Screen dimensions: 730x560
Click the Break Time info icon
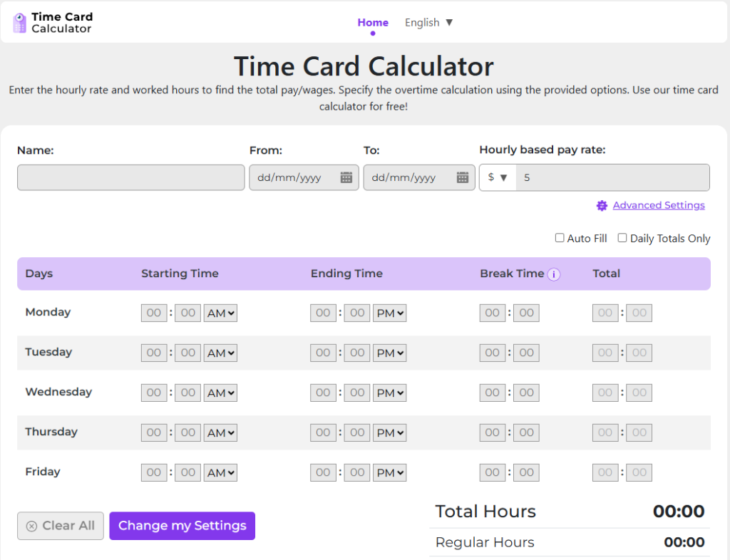554,274
